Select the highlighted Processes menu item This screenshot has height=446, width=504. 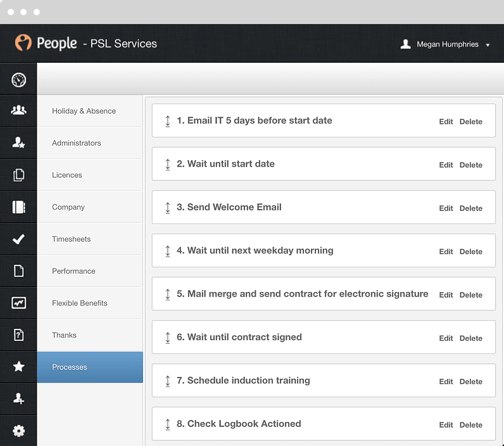(x=90, y=367)
